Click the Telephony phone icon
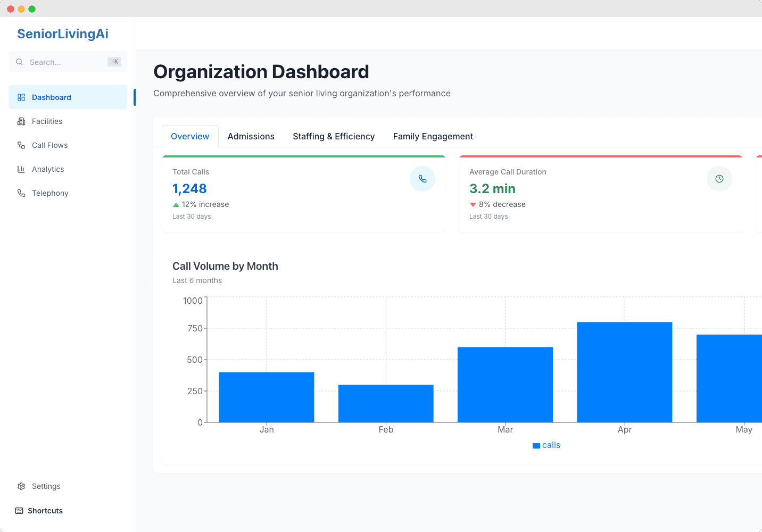The image size is (762, 532). [x=21, y=193]
